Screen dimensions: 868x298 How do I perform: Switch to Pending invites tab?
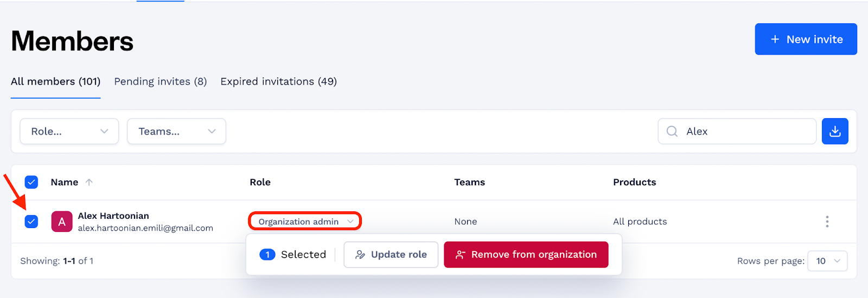point(161,81)
